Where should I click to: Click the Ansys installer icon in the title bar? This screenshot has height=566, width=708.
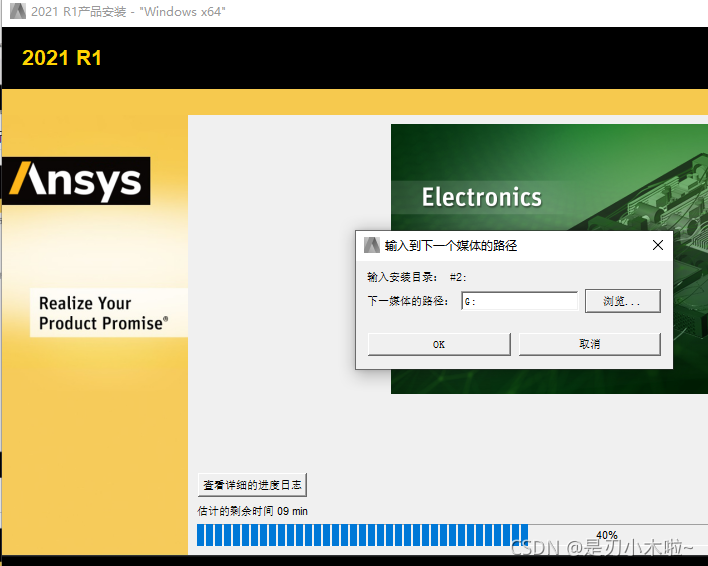pyautogui.click(x=16, y=12)
